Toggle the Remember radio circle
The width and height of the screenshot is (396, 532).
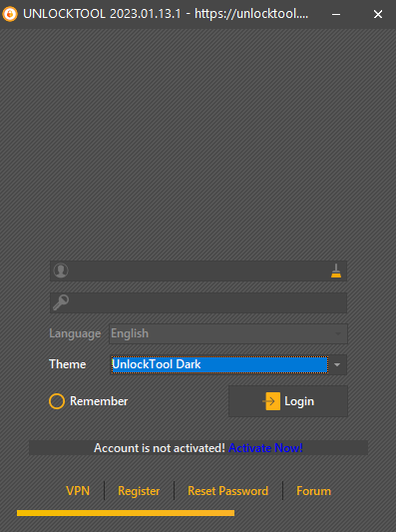pos(57,401)
